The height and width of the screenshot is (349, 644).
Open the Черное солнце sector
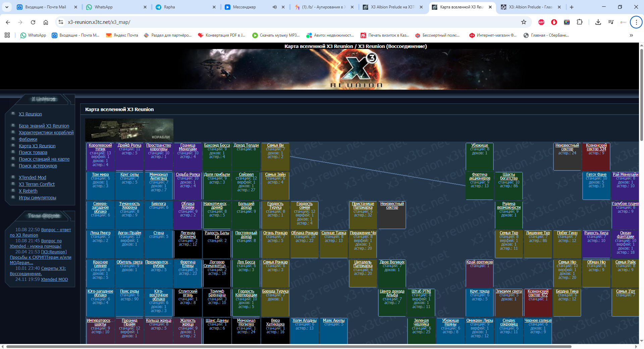click(538, 320)
